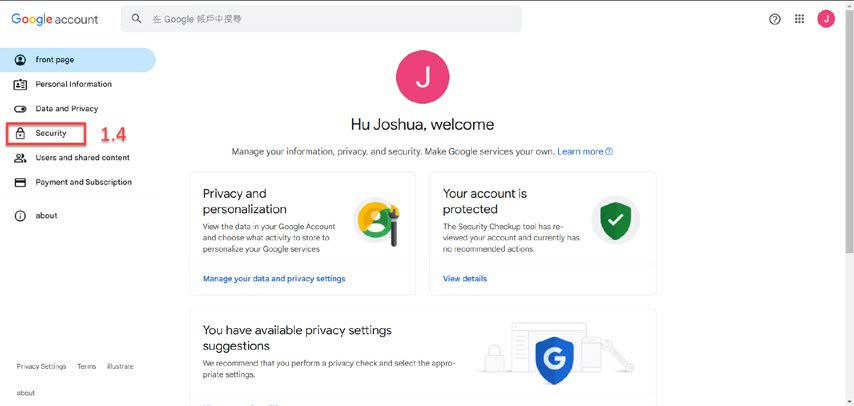Click the Personal Information ID card icon
The image size is (854, 406).
(x=20, y=84)
